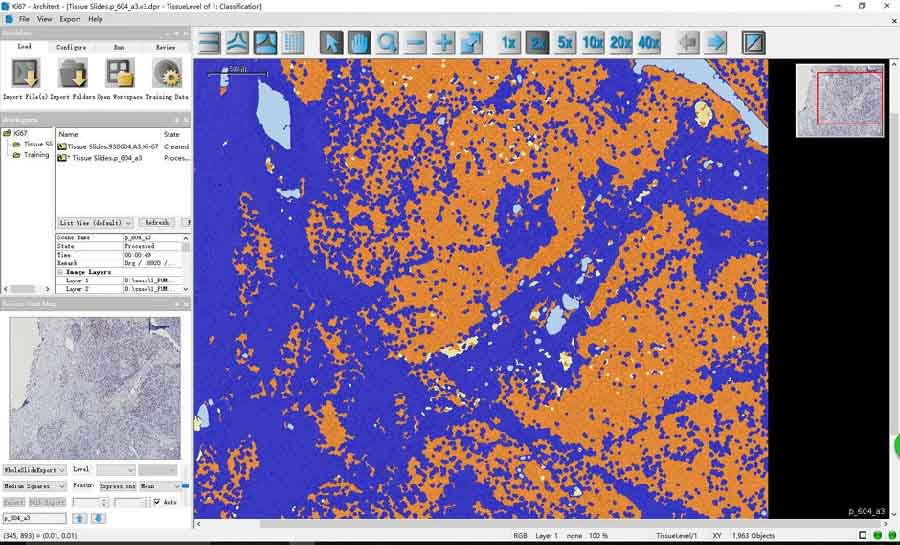
Task: Toggle the Auto checkbox
Action: 157,502
